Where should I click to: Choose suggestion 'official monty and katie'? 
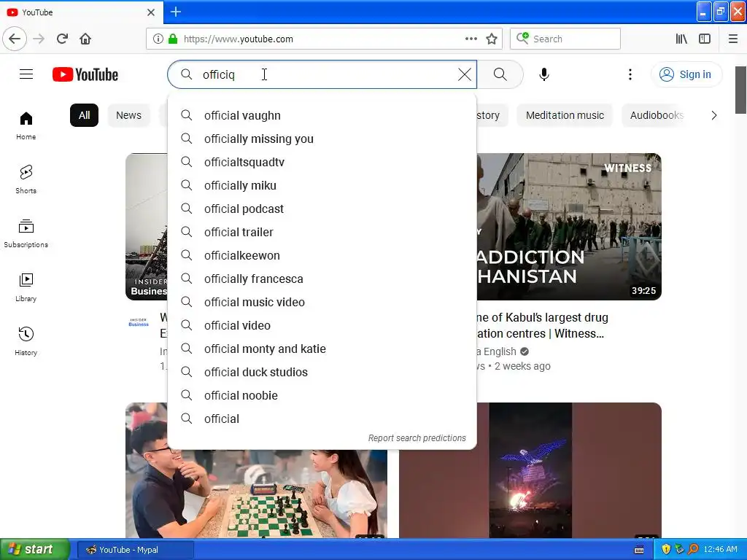pos(322,349)
